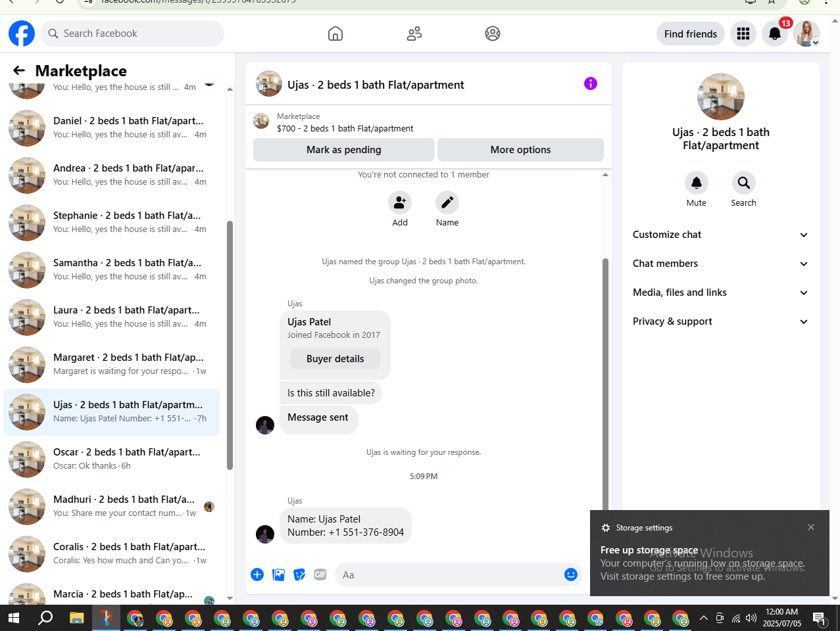
Task: Search in conversation magnifier icon
Action: tap(744, 183)
